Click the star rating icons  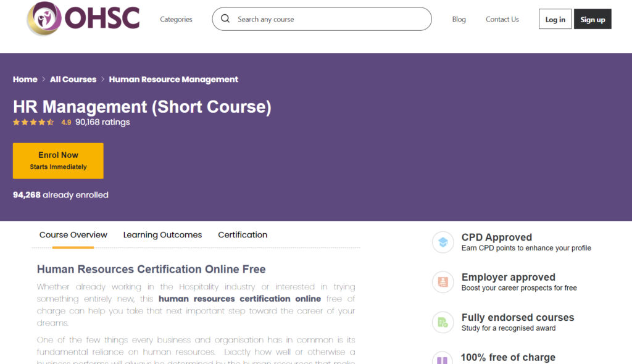33,122
